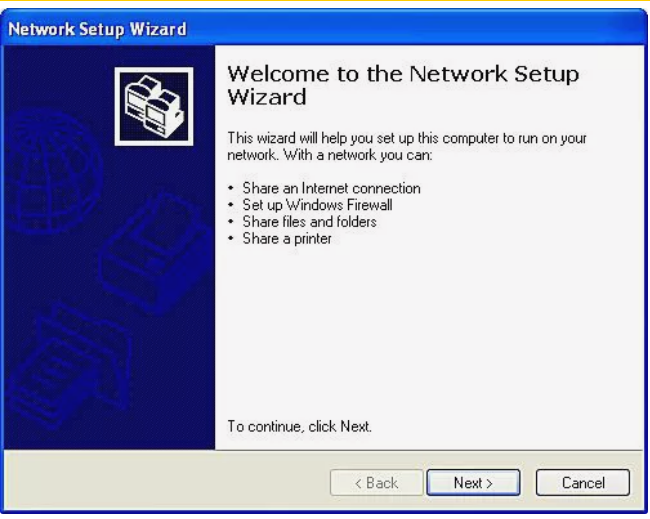Click the 'This wizard will help you' paragraph
Image resolution: width=650 pixels, height=519 pixels.
point(407,146)
